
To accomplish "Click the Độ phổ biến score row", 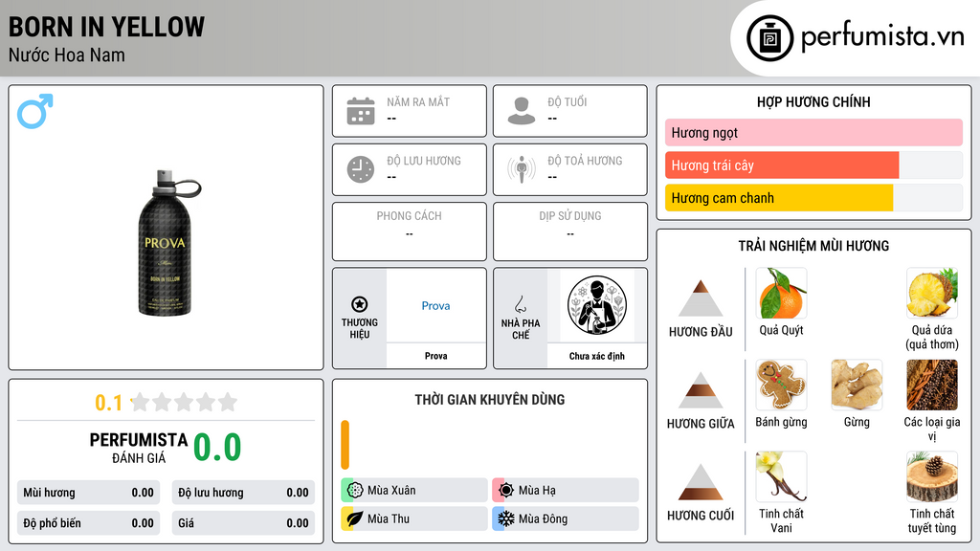I will tap(88, 523).
